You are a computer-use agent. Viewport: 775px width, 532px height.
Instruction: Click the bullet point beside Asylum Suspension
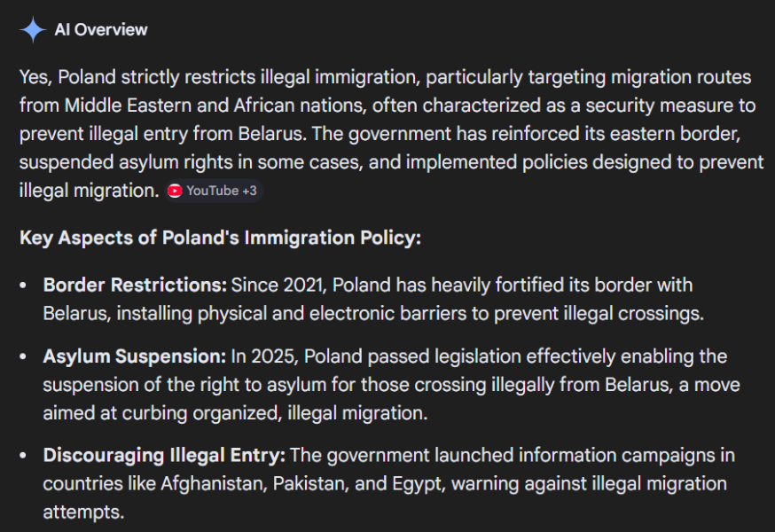(23, 356)
